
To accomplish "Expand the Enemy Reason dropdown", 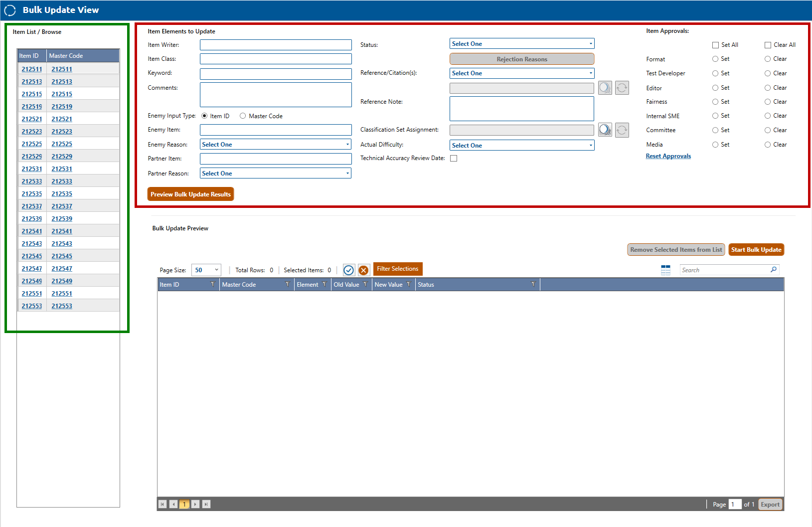I will 276,145.
